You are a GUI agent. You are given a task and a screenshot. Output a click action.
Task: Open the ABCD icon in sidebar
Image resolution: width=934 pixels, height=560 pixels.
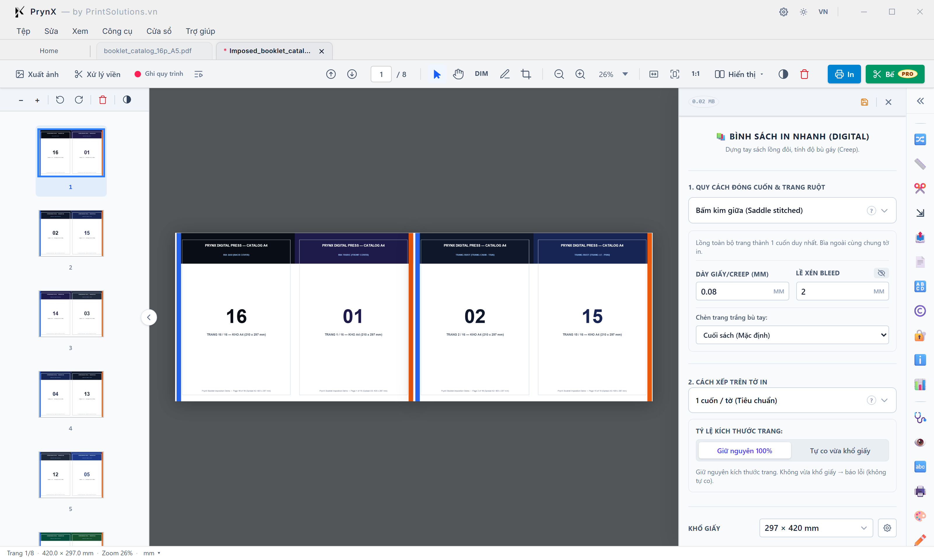(920, 286)
